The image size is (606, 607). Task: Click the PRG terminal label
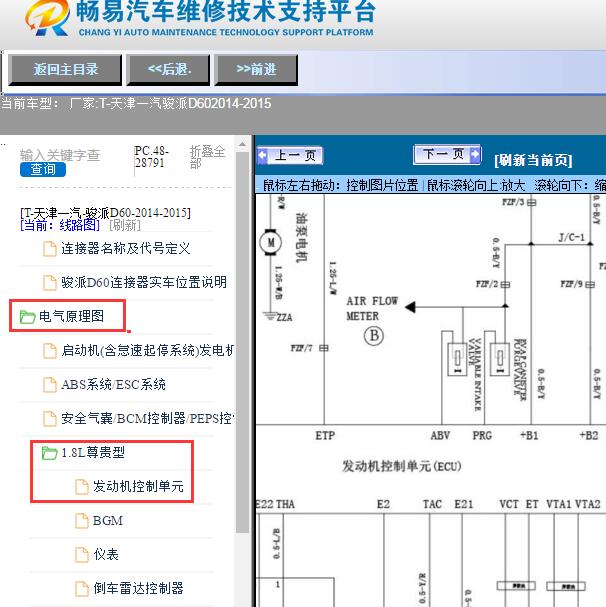[482, 436]
